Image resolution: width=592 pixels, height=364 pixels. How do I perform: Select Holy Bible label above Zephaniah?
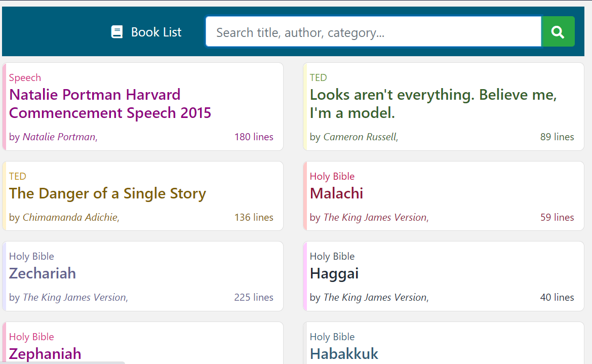point(31,337)
